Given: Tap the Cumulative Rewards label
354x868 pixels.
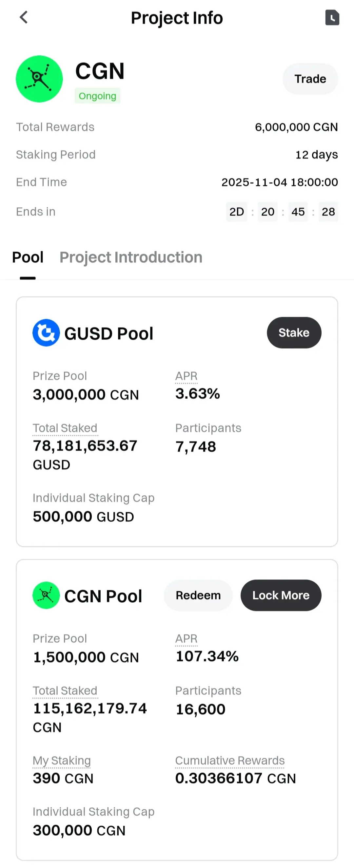Looking at the screenshot, I should [x=229, y=761].
